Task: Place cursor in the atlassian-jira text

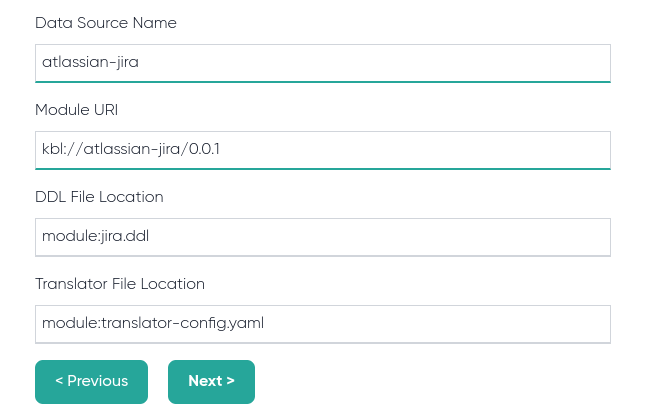Action: tap(91, 62)
